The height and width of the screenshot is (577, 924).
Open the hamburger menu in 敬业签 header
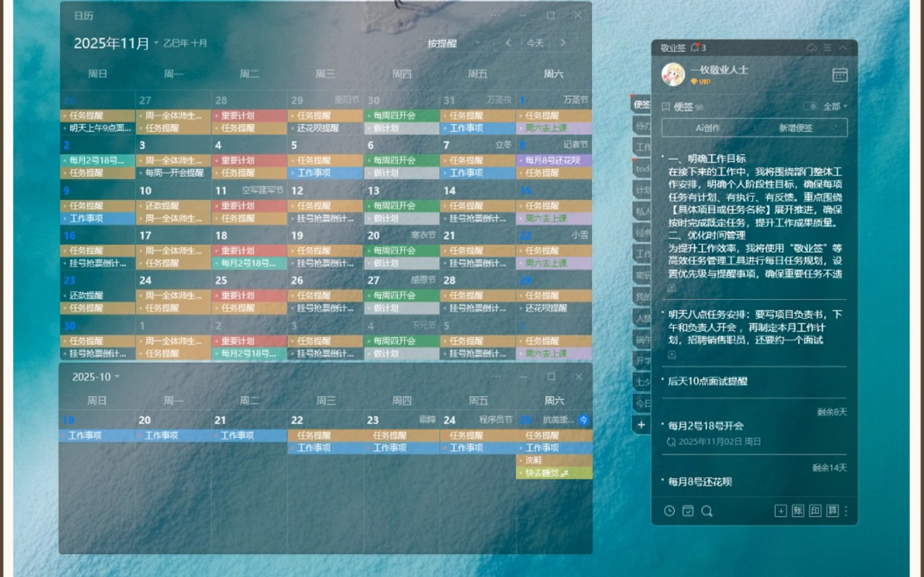827,48
